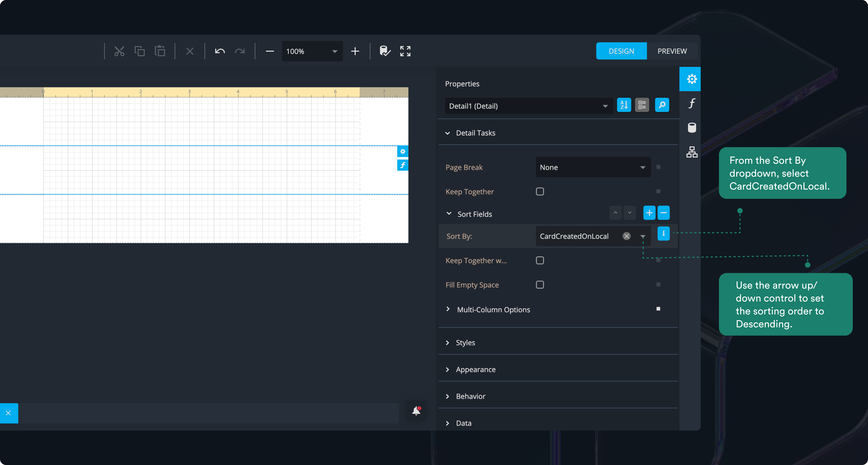Click Page Break property marker square

click(x=658, y=167)
